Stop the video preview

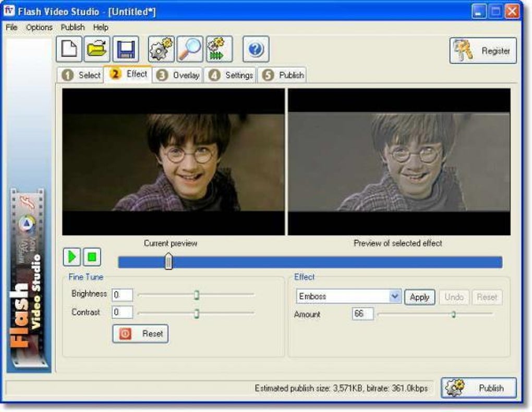[x=92, y=257]
